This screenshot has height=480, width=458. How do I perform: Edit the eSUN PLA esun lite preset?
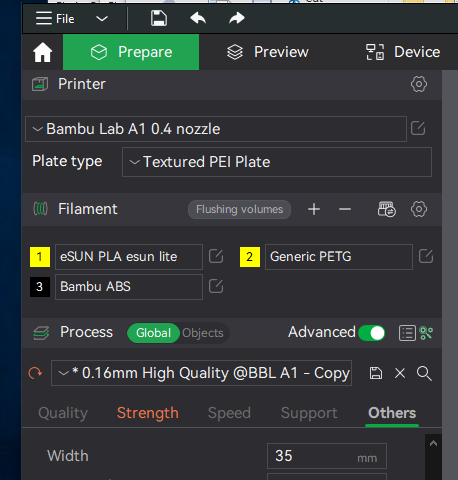click(216, 256)
